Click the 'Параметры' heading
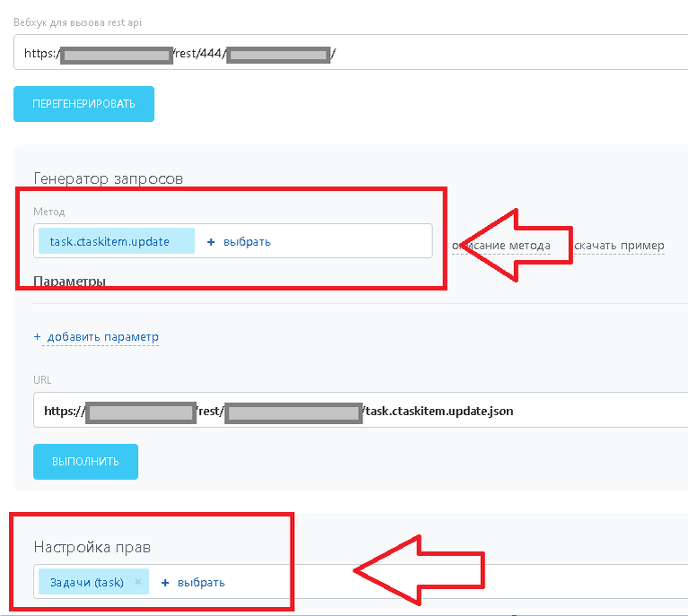 coord(69,281)
